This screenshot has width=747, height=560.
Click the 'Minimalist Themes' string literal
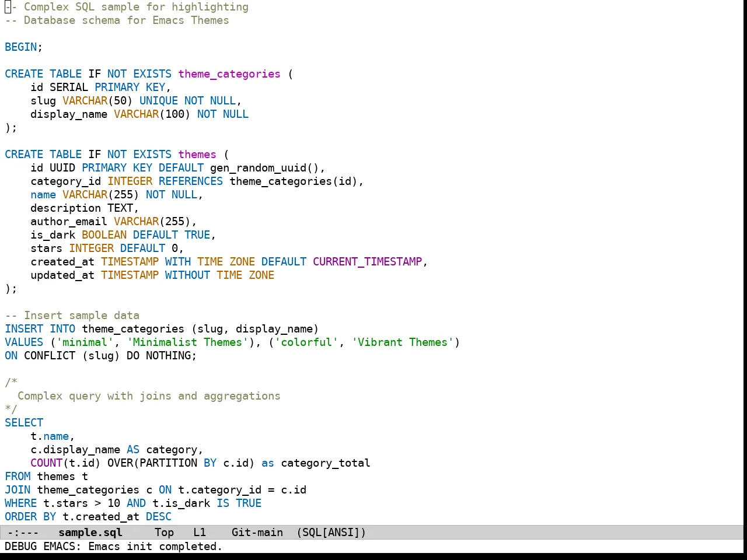point(187,342)
